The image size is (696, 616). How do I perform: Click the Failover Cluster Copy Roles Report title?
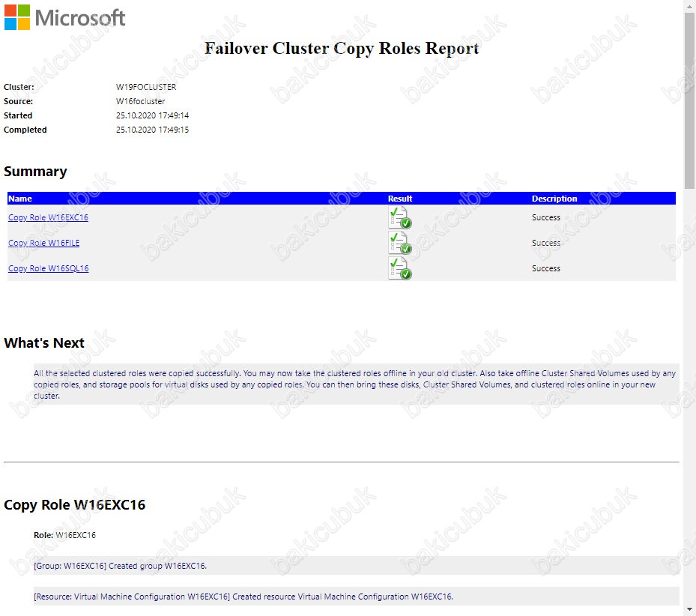click(342, 49)
